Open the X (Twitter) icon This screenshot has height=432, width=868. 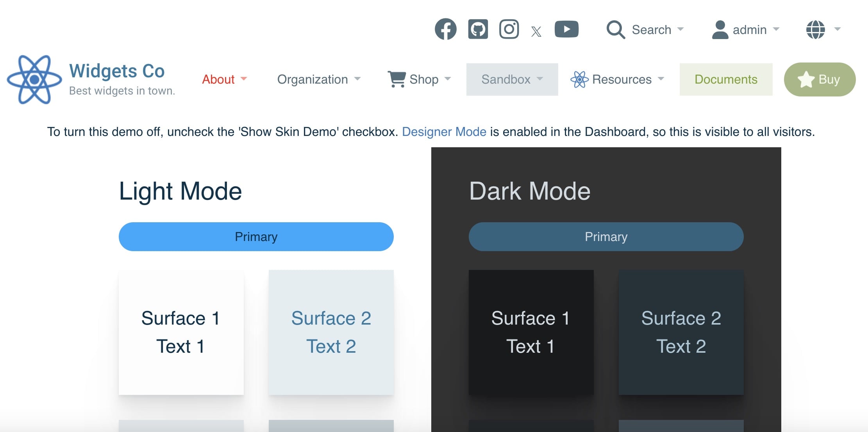pos(536,31)
